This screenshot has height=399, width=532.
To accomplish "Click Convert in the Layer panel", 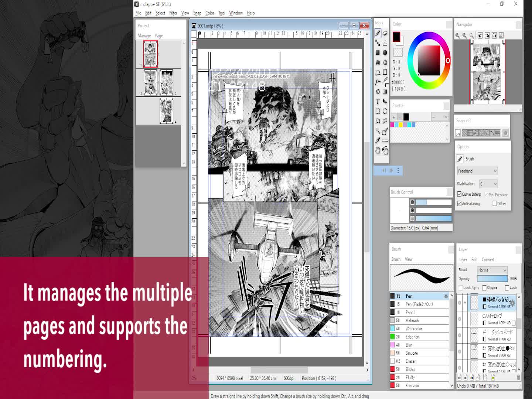I will pos(488,260).
